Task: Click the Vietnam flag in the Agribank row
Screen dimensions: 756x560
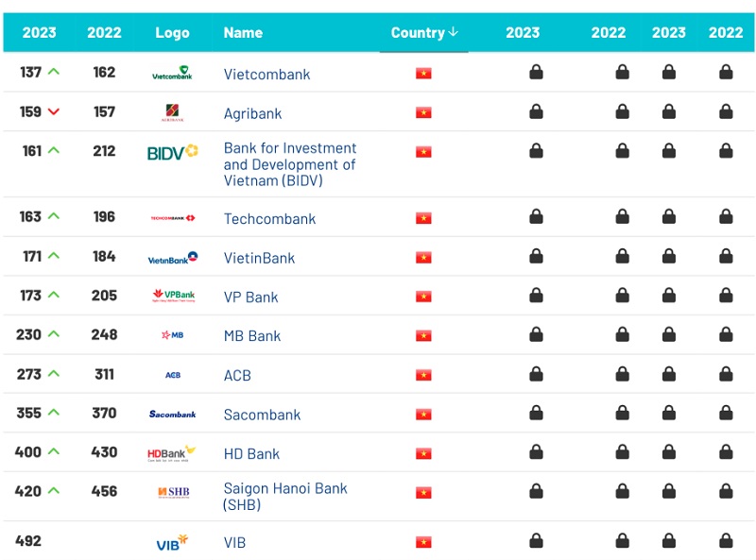Action: [423, 112]
